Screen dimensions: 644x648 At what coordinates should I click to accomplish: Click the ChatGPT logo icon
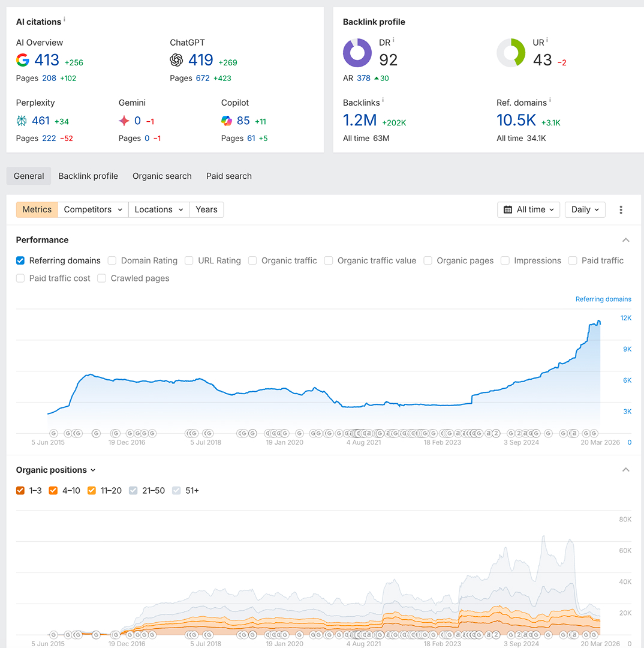176,60
